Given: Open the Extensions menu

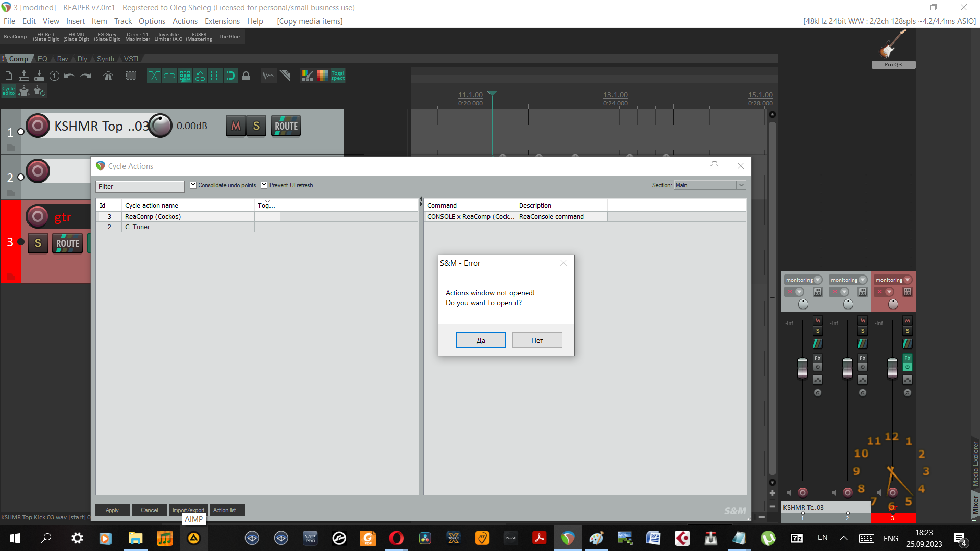Looking at the screenshot, I should 222,21.
